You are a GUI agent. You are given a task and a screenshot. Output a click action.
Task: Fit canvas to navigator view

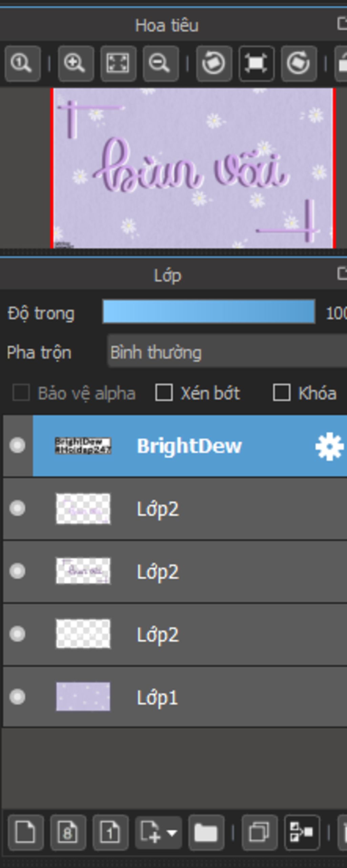click(x=118, y=63)
